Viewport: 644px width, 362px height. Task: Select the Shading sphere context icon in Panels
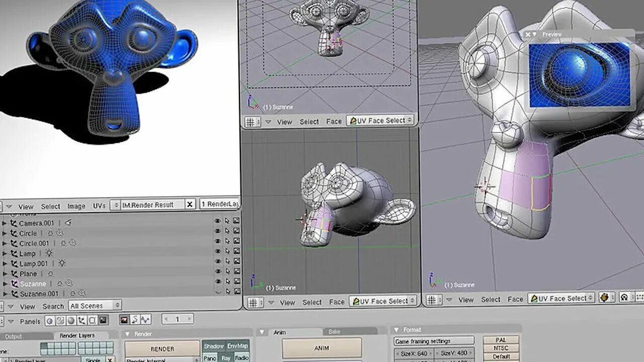point(71,320)
